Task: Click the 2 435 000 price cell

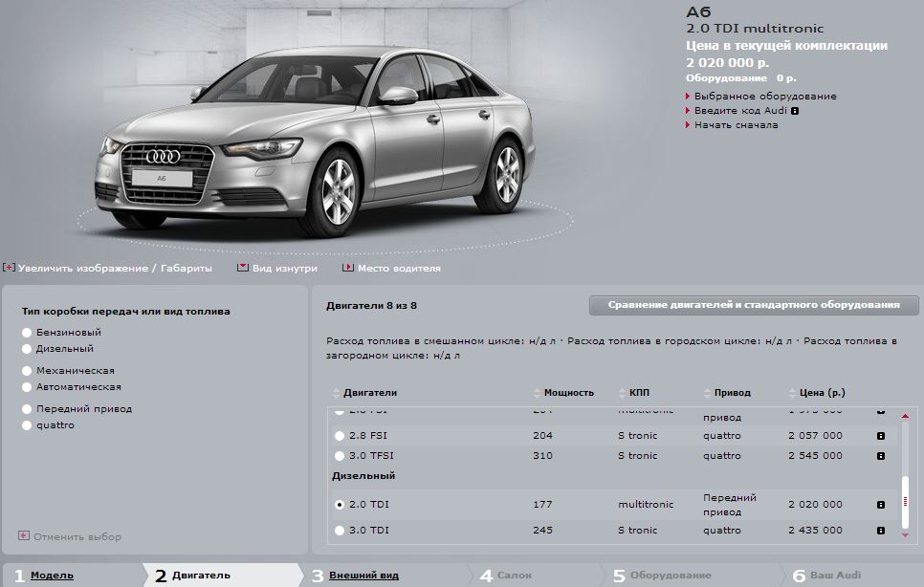Action: (x=815, y=531)
